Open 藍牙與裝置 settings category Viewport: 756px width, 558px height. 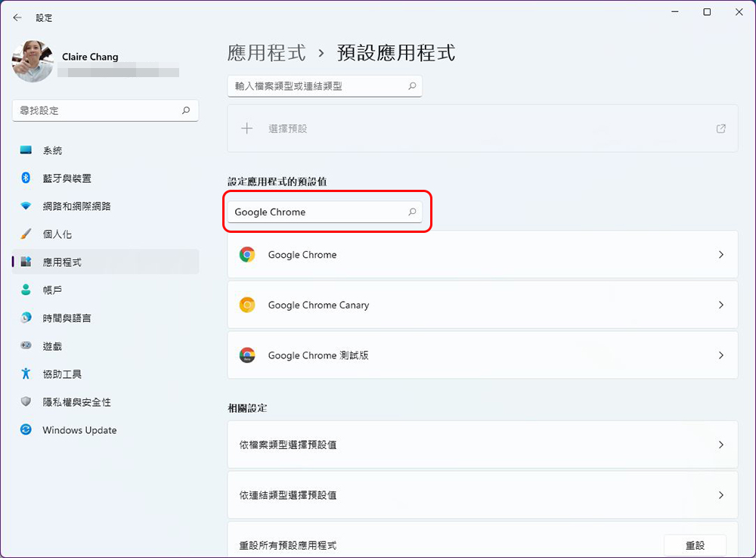pyautogui.click(x=105, y=178)
